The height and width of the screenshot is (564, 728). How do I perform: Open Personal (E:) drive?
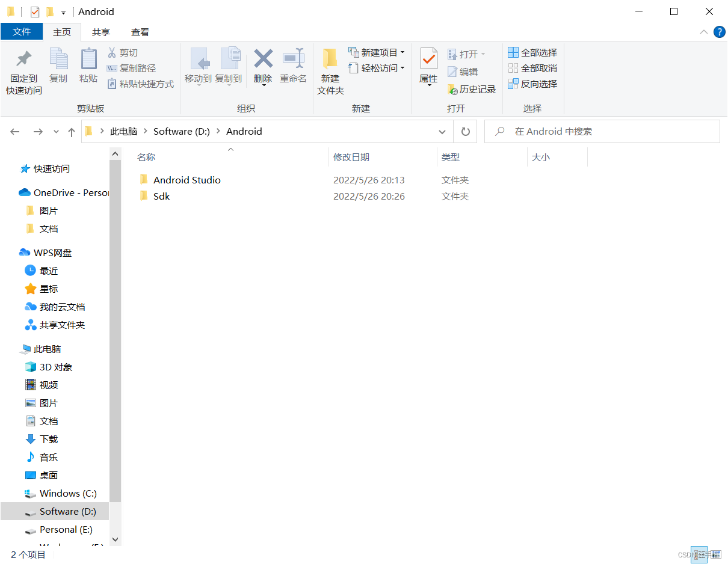click(66, 530)
